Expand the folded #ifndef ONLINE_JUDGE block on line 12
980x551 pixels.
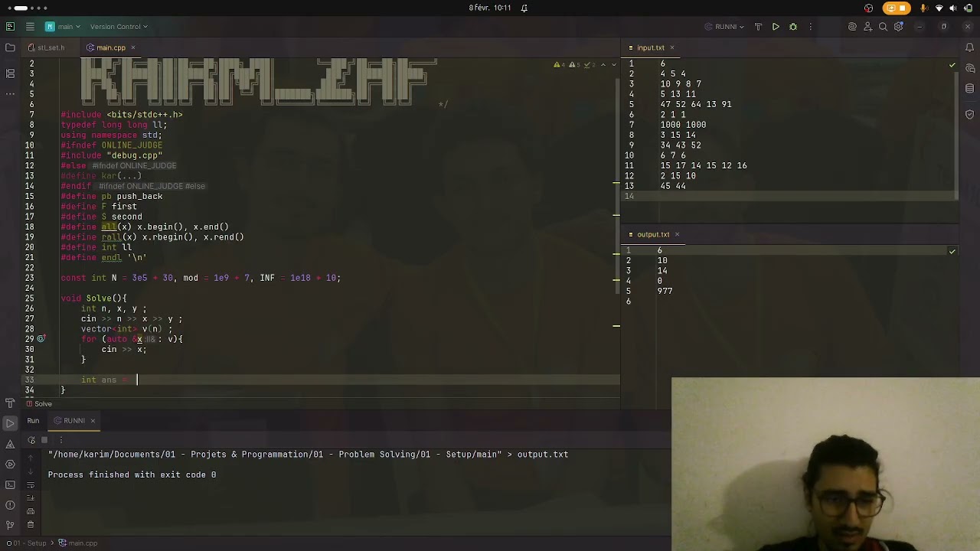pyautogui.click(x=134, y=165)
